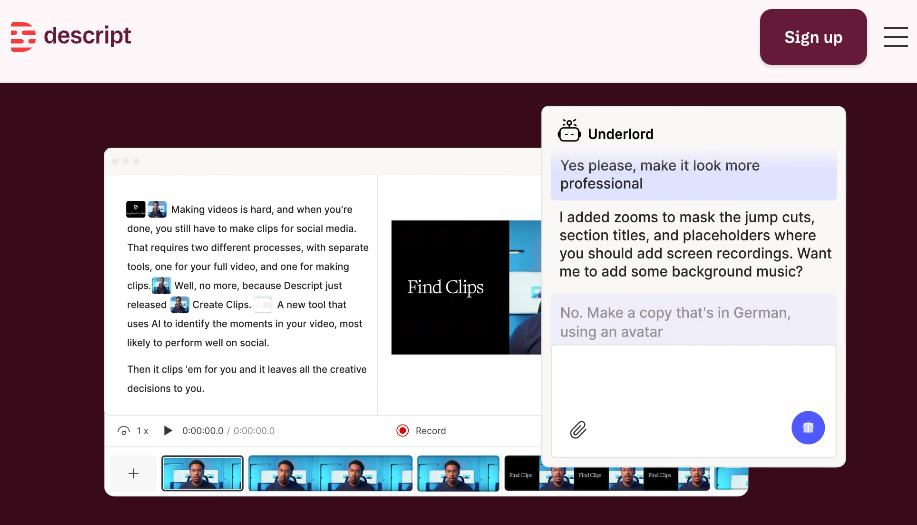This screenshot has height=525, width=917.
Task: Click the Underlord robot icon
Action: [x=569, y=132]
